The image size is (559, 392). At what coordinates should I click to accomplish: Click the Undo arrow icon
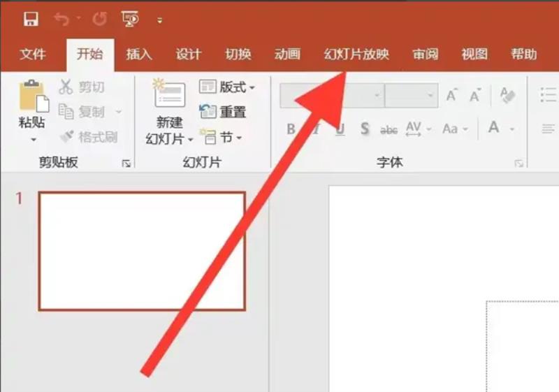click(x=62, y=19)
